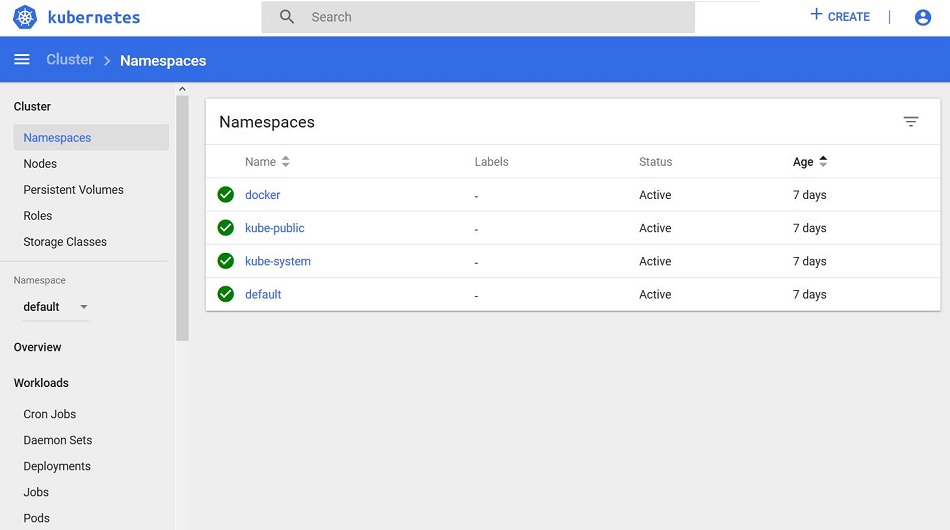Open Nodes in the sidebar
Screen dimensions: 950x530
(40, 164)
